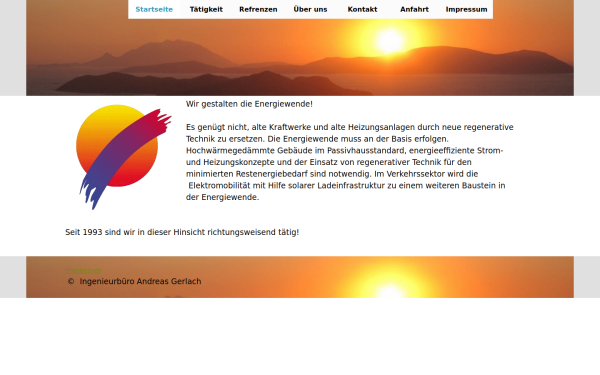Image resolution: width=600 pixels, height=375 pixels.
Task: Select the Anfahrt menu item
Action: point(414,9)
